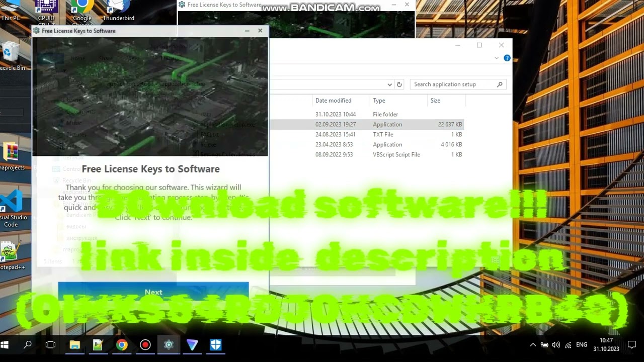Image resolution: width=644 pixels, height=362 pixels.
Task: Sort files by Date modified column
Action: point(341,101)
